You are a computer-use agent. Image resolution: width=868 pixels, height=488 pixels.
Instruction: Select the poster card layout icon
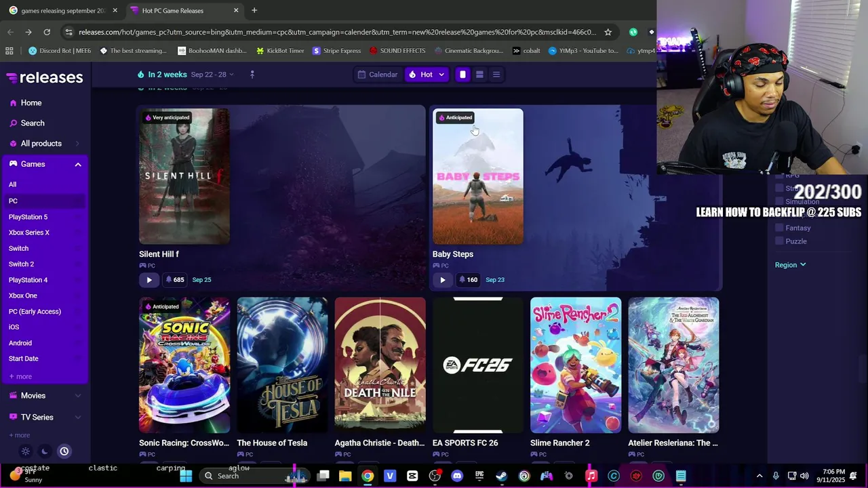(x=462, y=75)
